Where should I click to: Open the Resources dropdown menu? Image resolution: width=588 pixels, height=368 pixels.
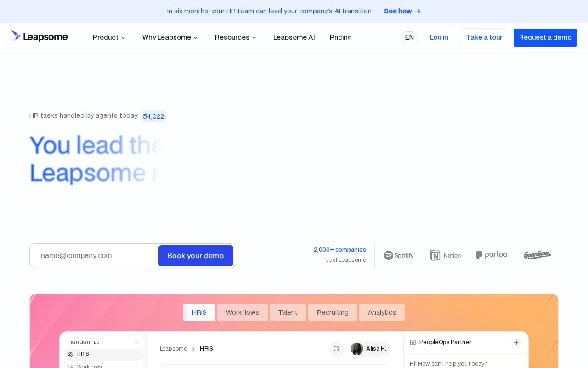(236, 37)
